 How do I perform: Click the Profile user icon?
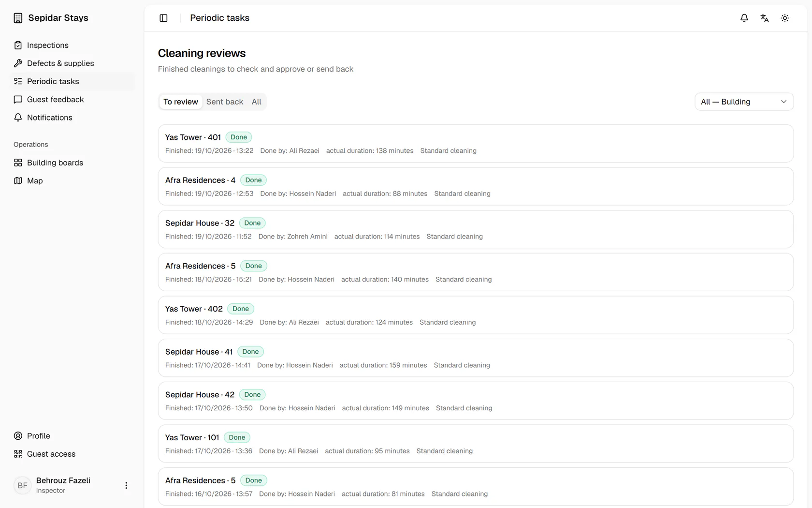click(x=18, y=436)
